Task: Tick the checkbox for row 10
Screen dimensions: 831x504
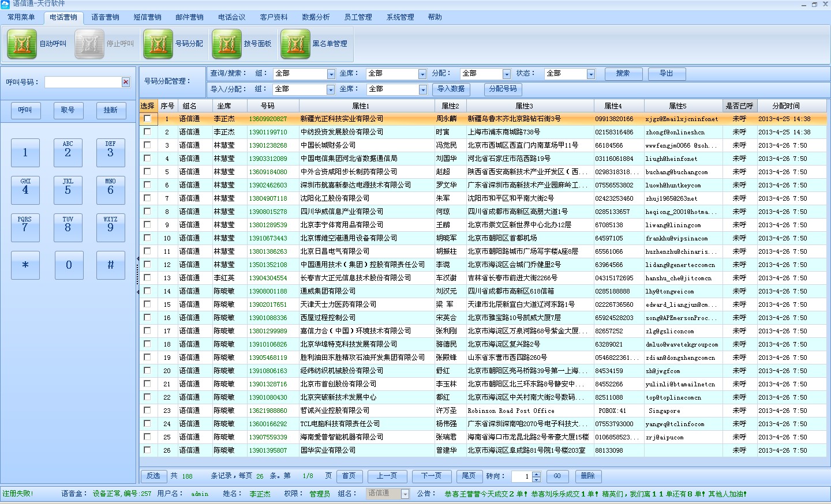Action: [x=148, y=238]
